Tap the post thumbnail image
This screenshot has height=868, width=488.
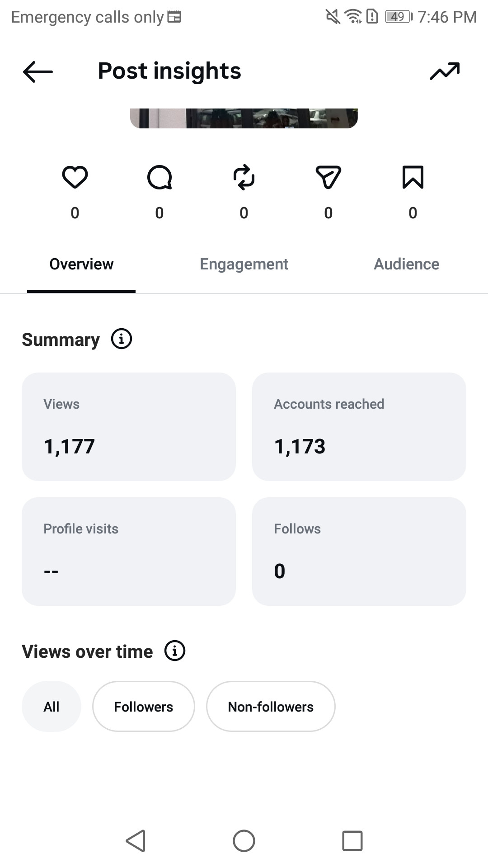point(244,118)
